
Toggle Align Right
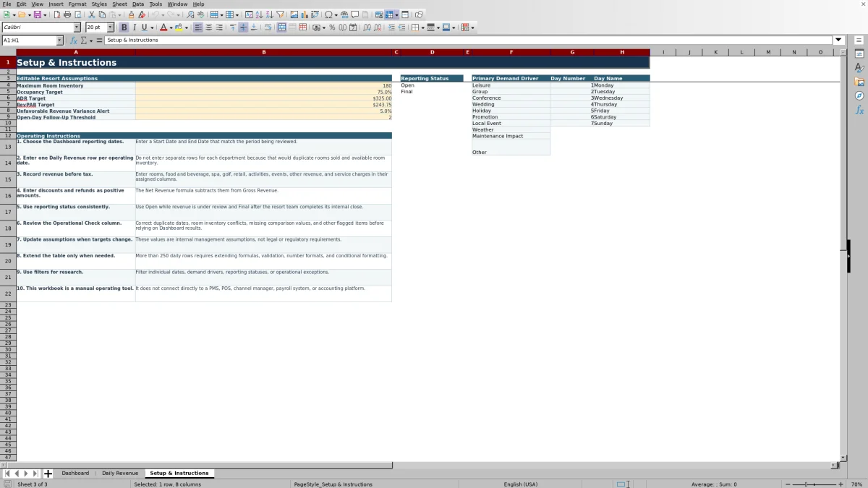[219, 27]
